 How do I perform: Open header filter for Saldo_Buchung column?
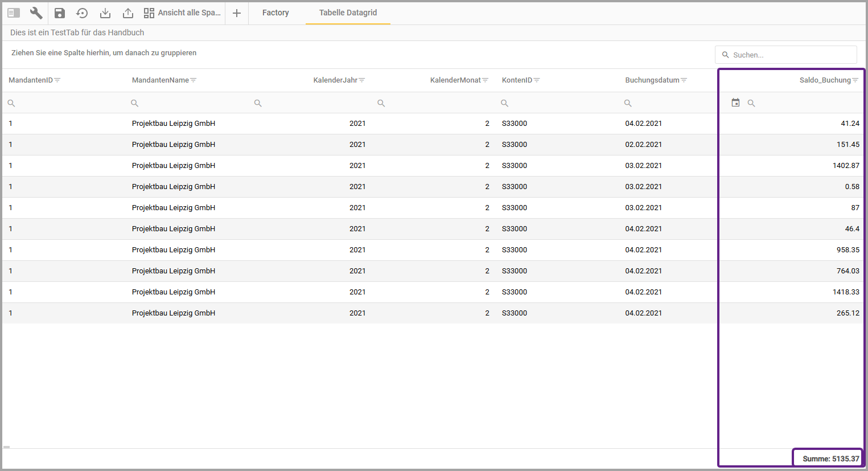tap(855, 80)
